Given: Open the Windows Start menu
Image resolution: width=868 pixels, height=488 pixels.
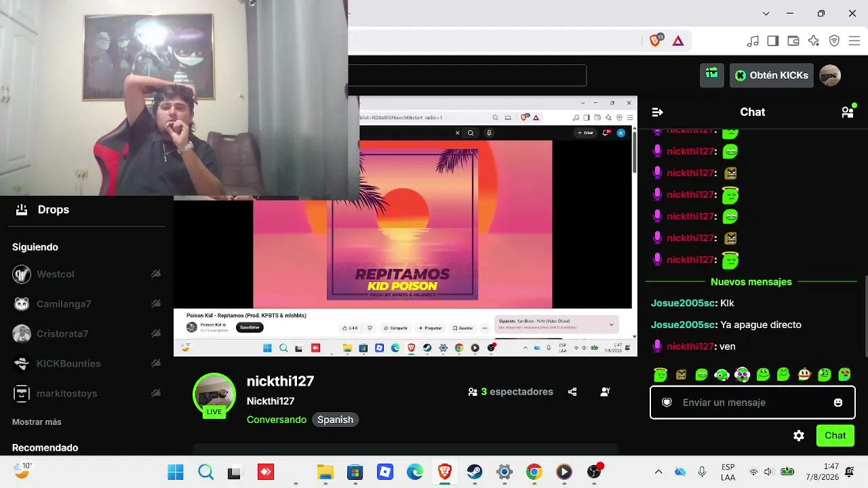Looking at the screenshot, I should tap(175, 472).
